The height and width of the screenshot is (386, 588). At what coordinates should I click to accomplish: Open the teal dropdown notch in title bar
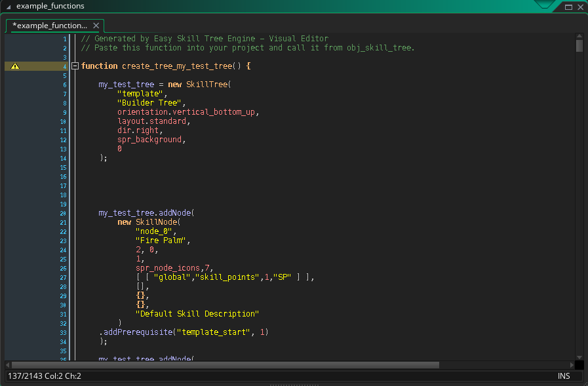click(x=544, y=4)
